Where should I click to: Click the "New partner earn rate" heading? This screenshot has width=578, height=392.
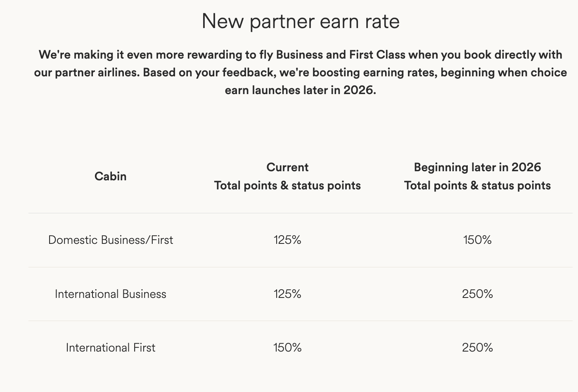tap(301, 21)
